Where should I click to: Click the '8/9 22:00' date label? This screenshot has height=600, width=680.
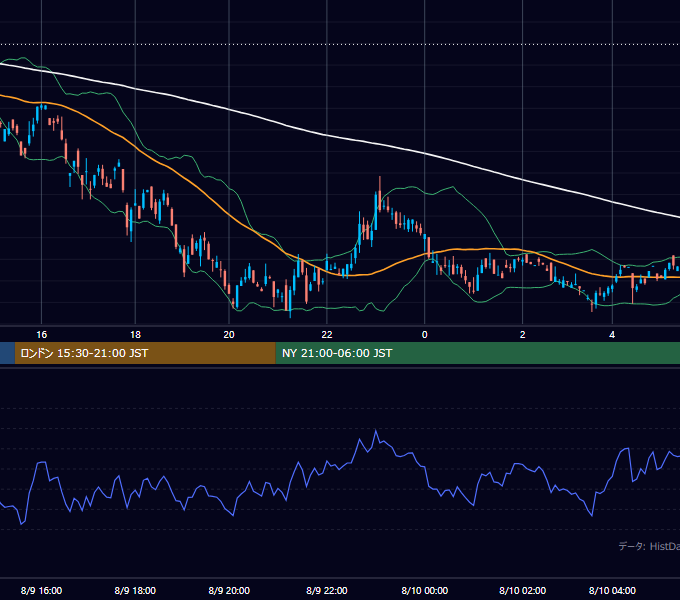327,590
